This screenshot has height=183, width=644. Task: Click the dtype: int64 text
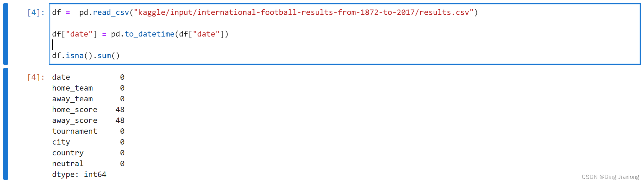[x=79, y=174]
